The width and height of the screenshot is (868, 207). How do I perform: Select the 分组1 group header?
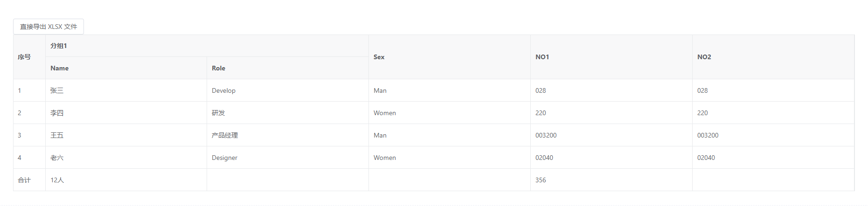59,46
